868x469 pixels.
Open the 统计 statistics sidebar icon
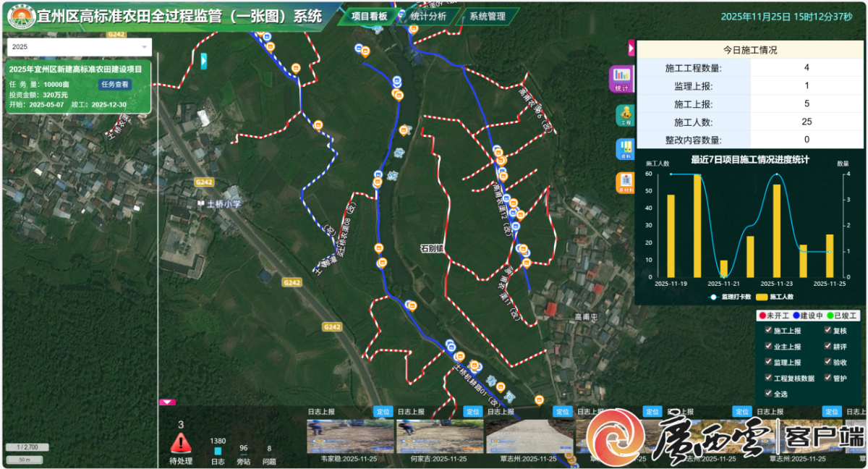pos(621,77)
